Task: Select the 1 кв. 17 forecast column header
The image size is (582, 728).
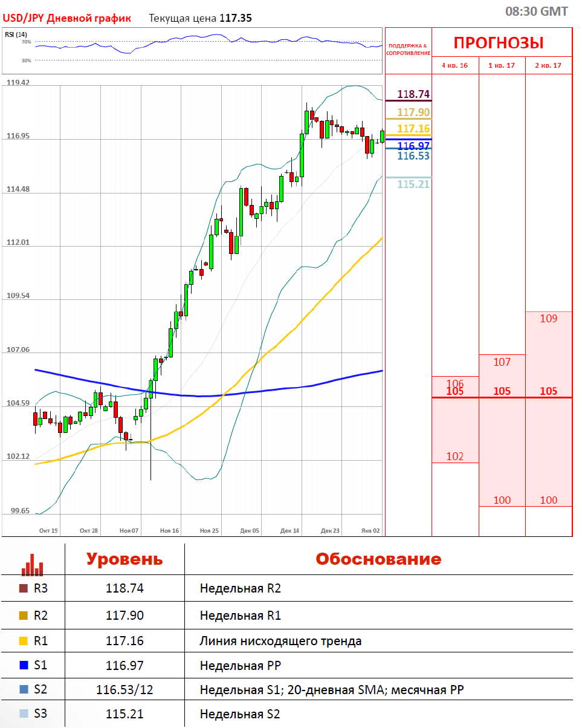Action: [502, 65]
